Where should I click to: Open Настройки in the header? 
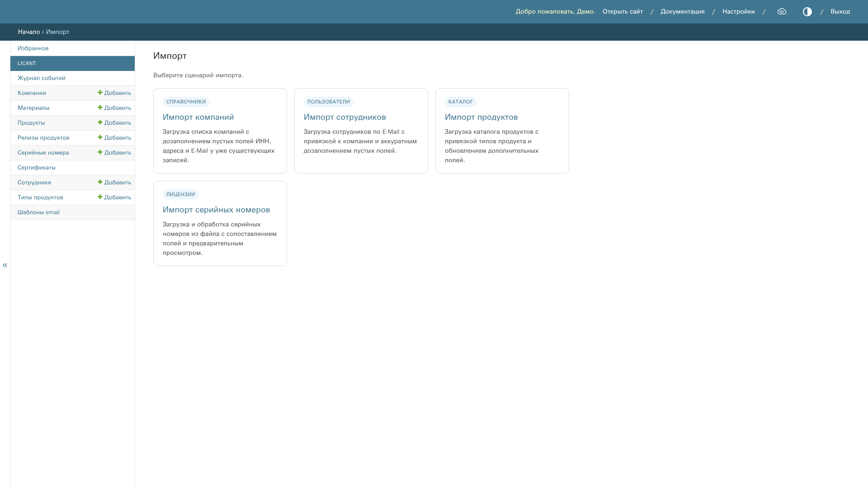(739, 12)
